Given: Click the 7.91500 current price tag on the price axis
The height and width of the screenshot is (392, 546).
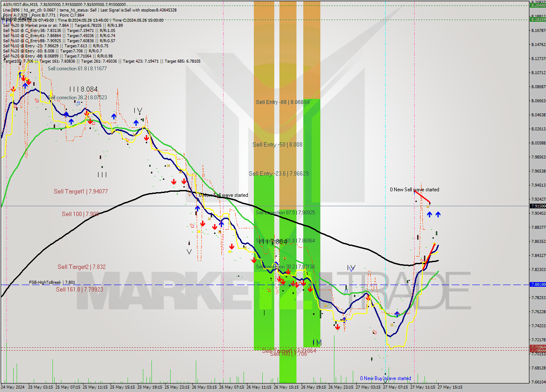Looking at the screenshot, I should point(537,206).
